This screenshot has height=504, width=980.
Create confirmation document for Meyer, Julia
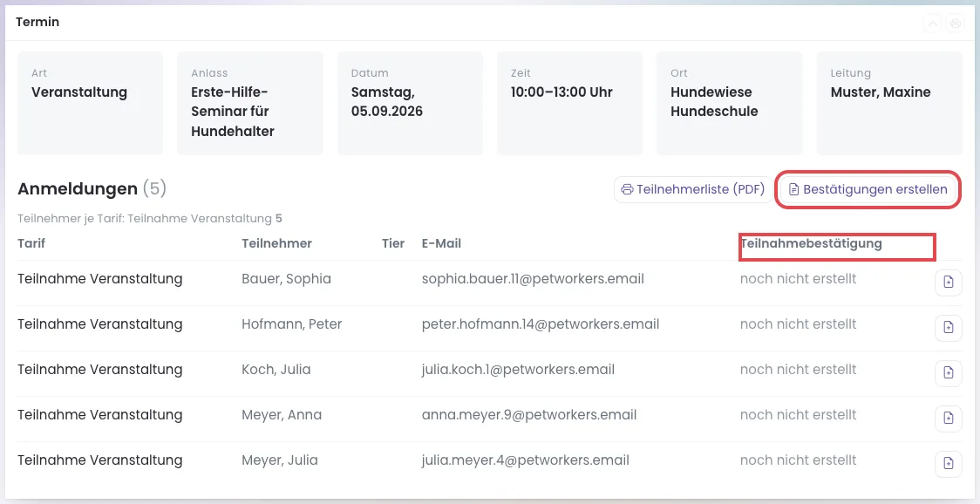click(x=948, y=464)
